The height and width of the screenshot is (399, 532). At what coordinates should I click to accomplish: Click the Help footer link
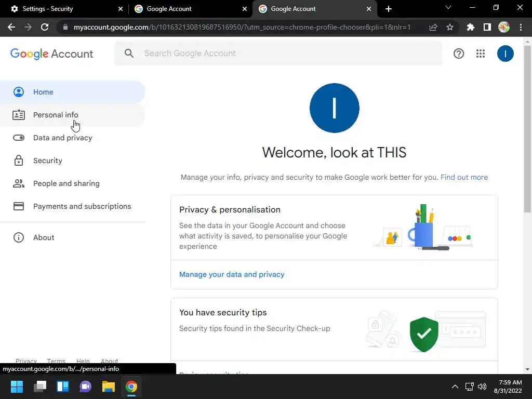pyautogui.click(x=83, y=361)
